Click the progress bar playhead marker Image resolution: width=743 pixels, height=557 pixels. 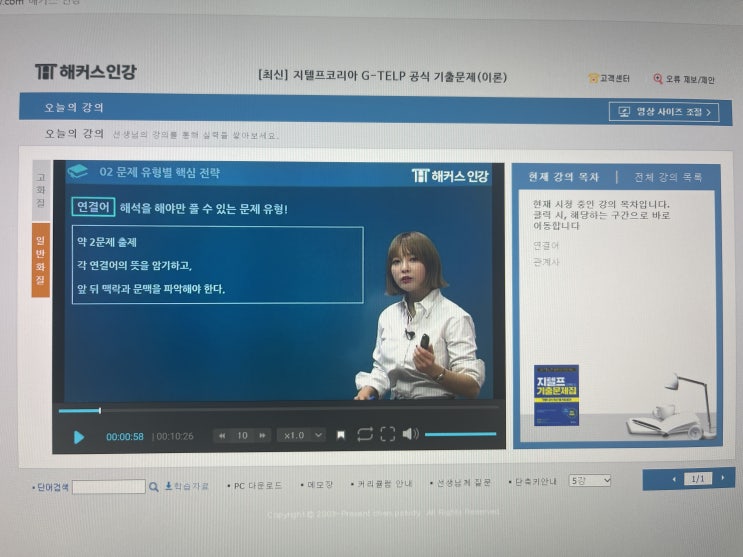[x=100, y=411]
